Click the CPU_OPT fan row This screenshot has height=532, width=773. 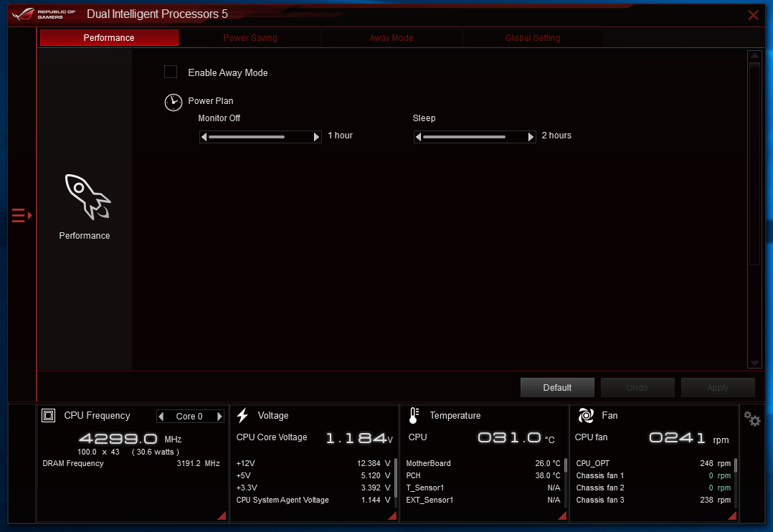[x=653, y=463]
